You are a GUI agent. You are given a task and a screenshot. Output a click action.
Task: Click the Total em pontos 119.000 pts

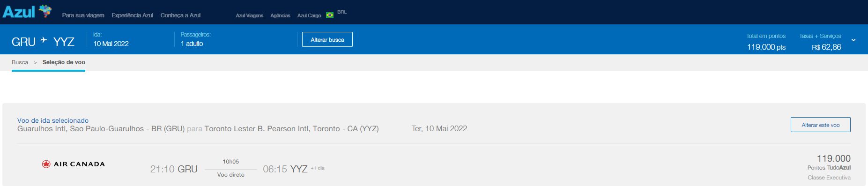point(766,42)
